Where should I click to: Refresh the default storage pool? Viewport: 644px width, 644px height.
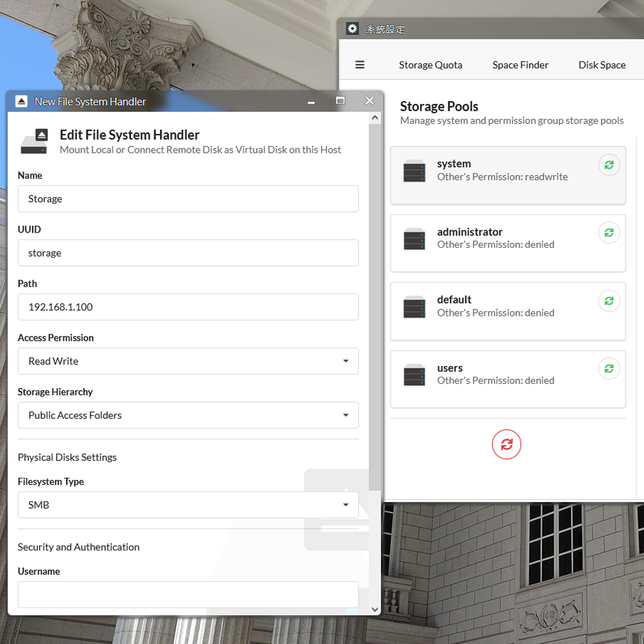point(609,301)
